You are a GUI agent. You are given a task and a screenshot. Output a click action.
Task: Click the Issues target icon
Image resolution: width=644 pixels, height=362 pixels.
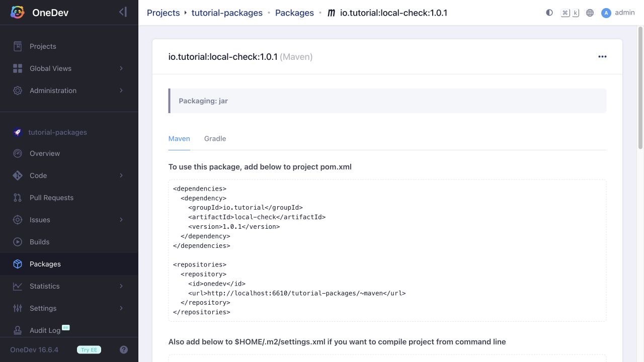click(x=18, y=220)
